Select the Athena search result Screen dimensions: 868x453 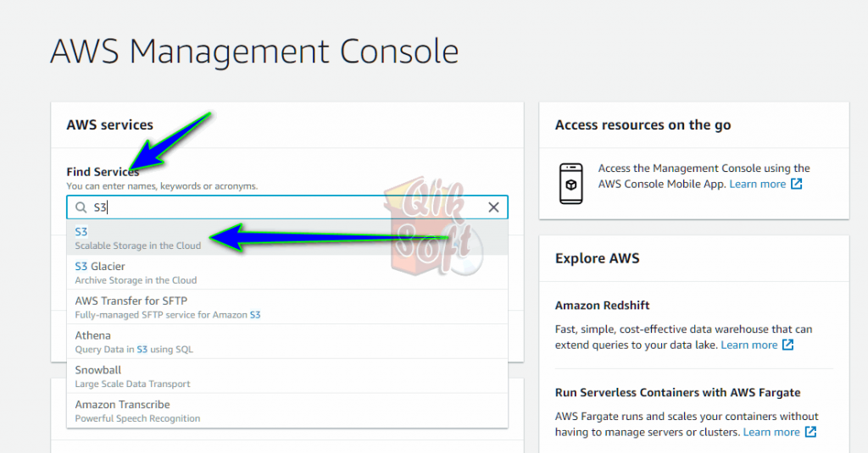pos(287,342)
